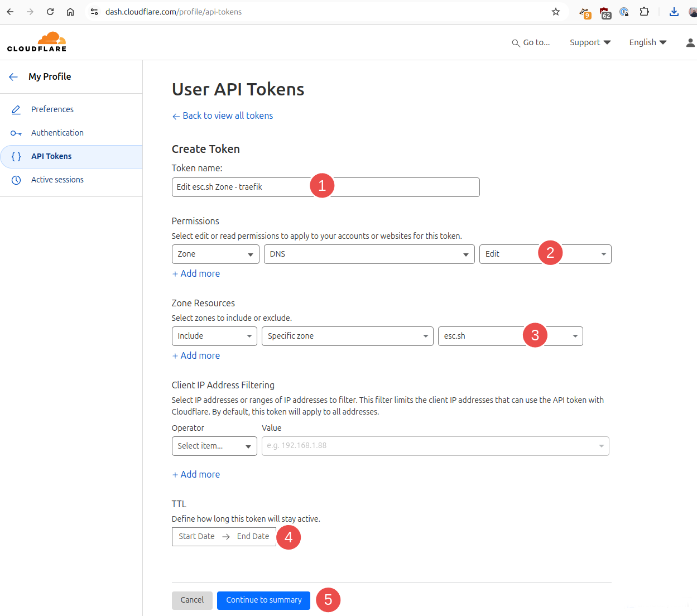The image size is (697, 616).
Task: Open the account profile icon top right
Action: 690,42
